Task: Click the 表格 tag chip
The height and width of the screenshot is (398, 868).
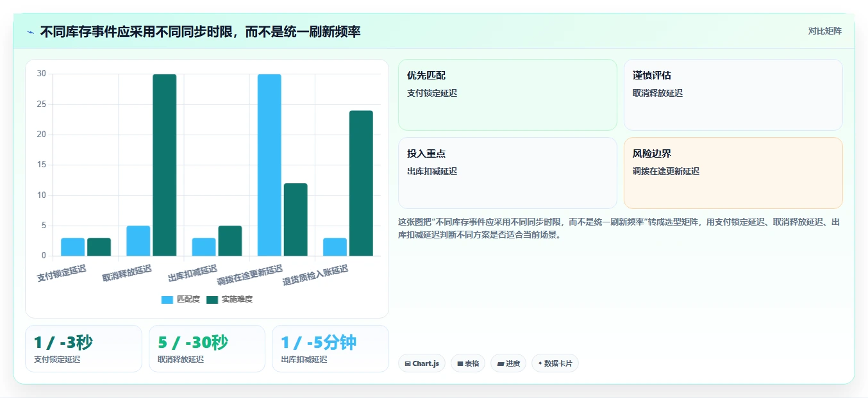Action: coord(468,363)
